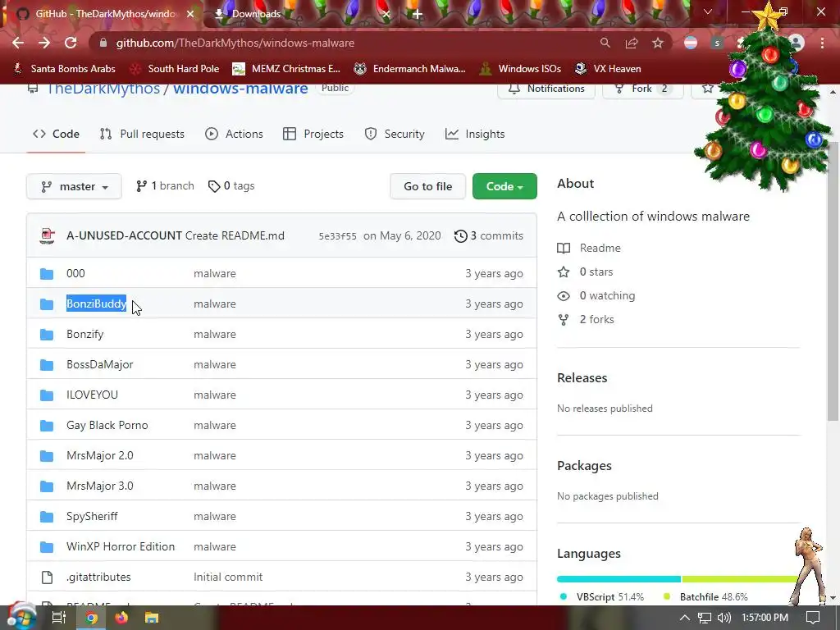This screenshot has height=630, width=840.
Task: Click the address bar URL field
Action: pos(343,43)
